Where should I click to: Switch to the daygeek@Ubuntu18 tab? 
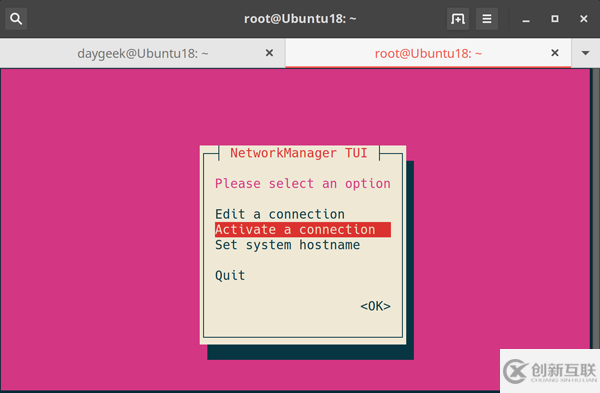[x=142, y=53]
